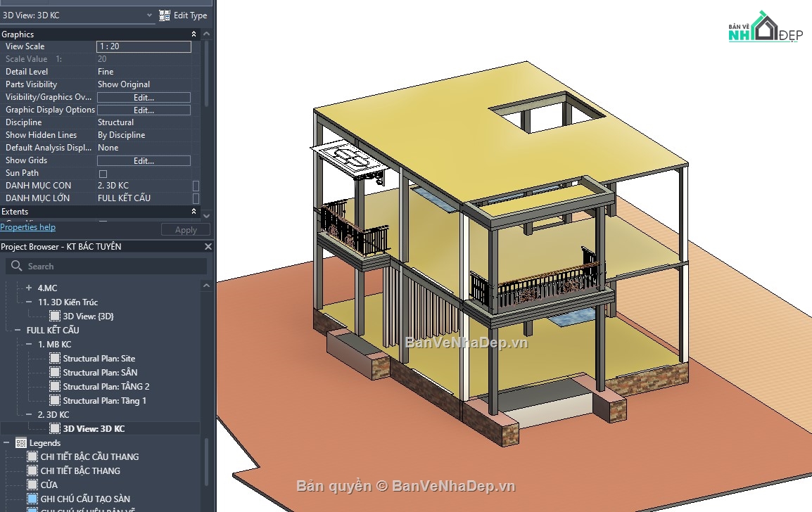Open the Show Grids Edit button
The height and width of the screenshot is (512, 812).
point(144,161)
